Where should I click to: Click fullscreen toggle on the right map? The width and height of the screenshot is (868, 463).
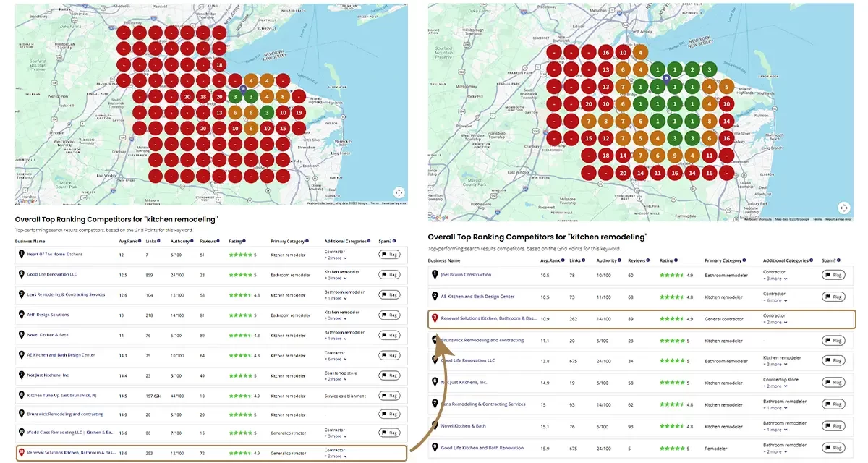(843, 208)
